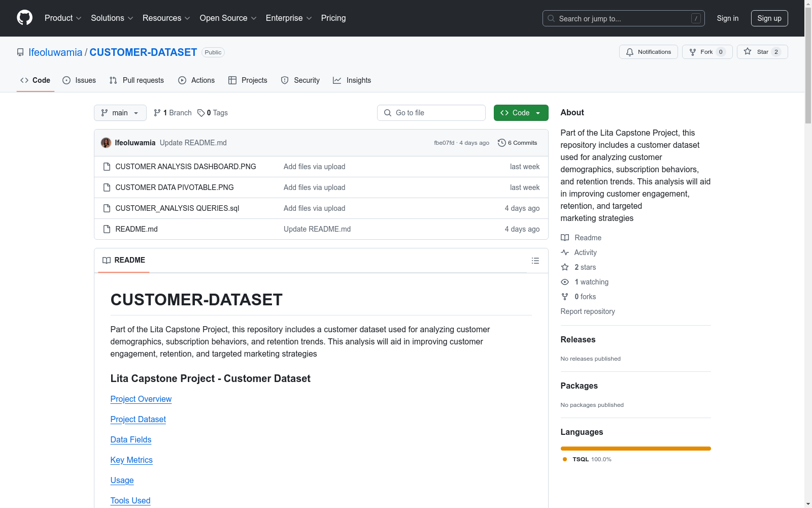This screenshot has height=508, width=812.
Task: View the 0 forks list
Action: point(579,297)
